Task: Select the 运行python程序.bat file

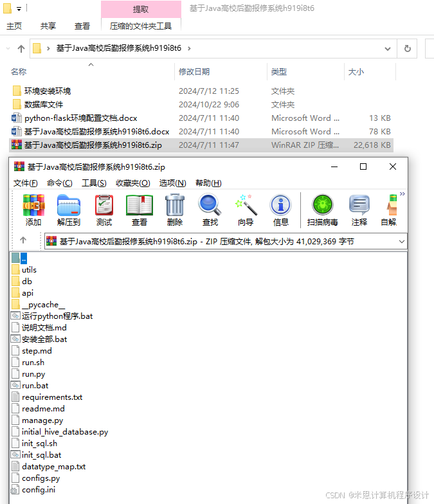Action: (51, 316)
